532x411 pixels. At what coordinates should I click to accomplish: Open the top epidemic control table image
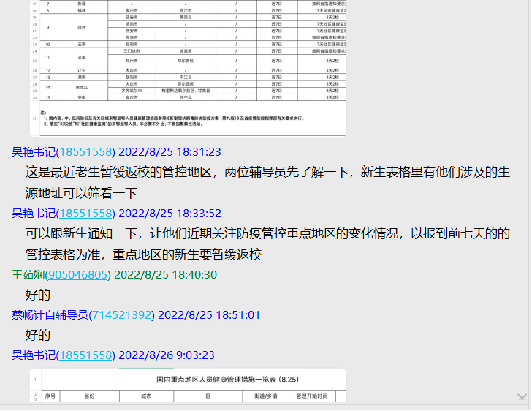click(x=188, y=66)
